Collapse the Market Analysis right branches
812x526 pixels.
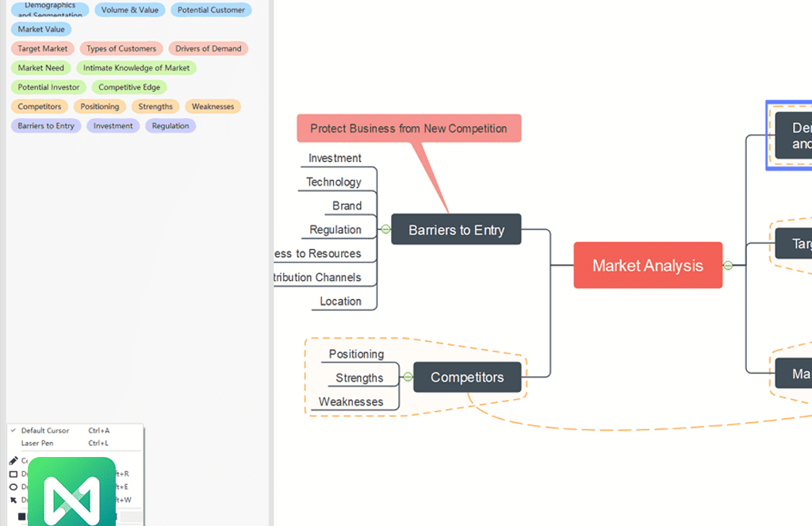coord(728,266)
